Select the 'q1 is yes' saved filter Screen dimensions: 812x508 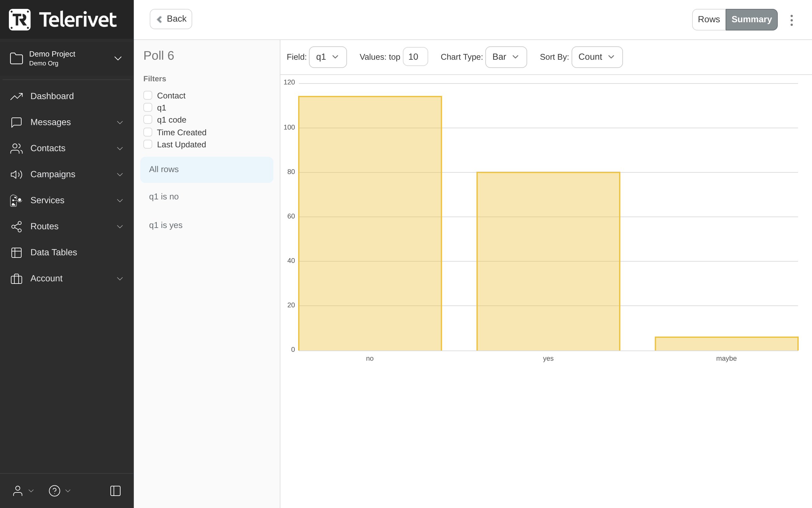207,225
